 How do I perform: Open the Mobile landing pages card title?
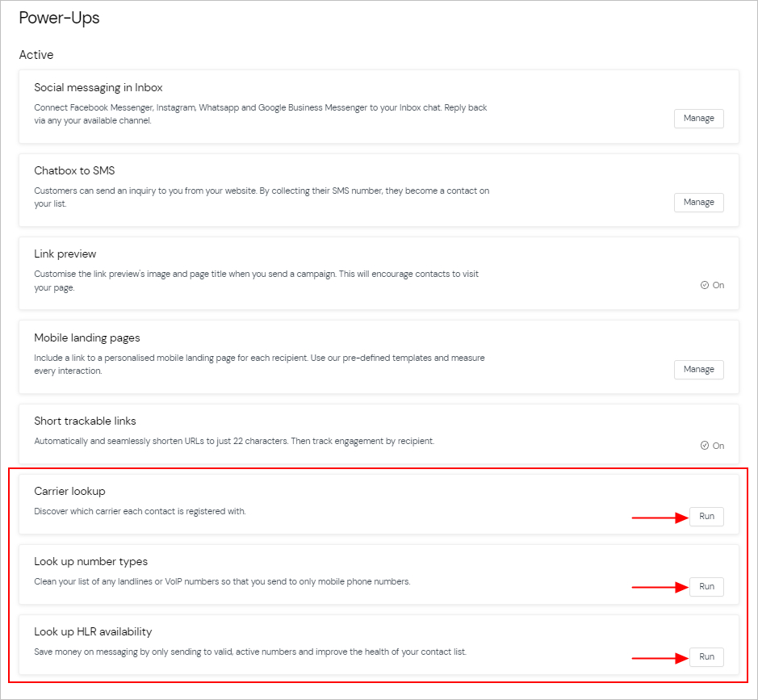click(x=87, y=338)
